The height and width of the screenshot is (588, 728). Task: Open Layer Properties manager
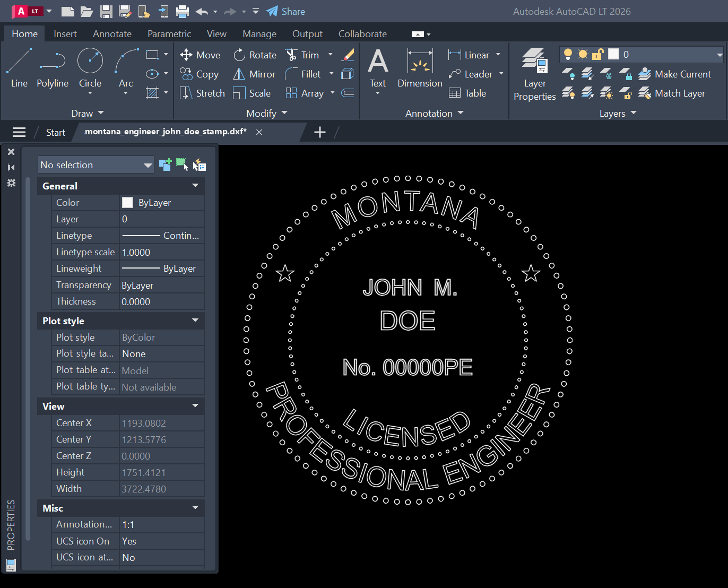point(534,74)
